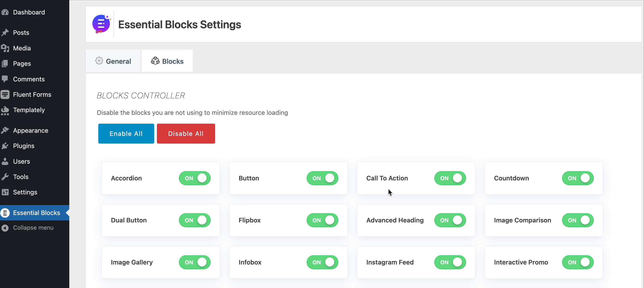644x288 pixels.
Task: Click the 'Disable the blocks you are not using' description
Action: point(192,113)
